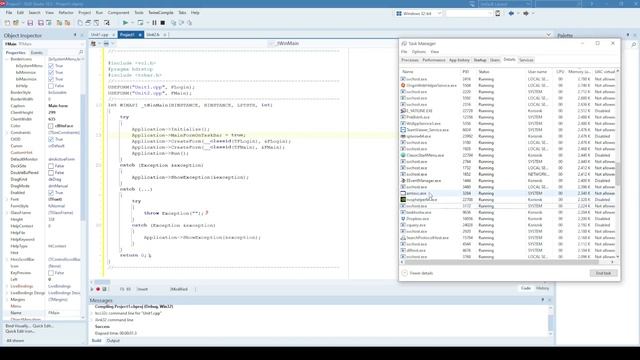Image resolution: width=640 pixels, height=360 pixels.
Task: Click the navigate Forward arrow icon
Action: 526,13
